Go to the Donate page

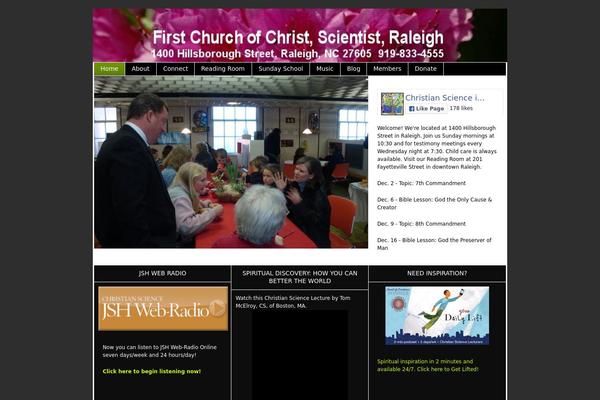point(426,69)
